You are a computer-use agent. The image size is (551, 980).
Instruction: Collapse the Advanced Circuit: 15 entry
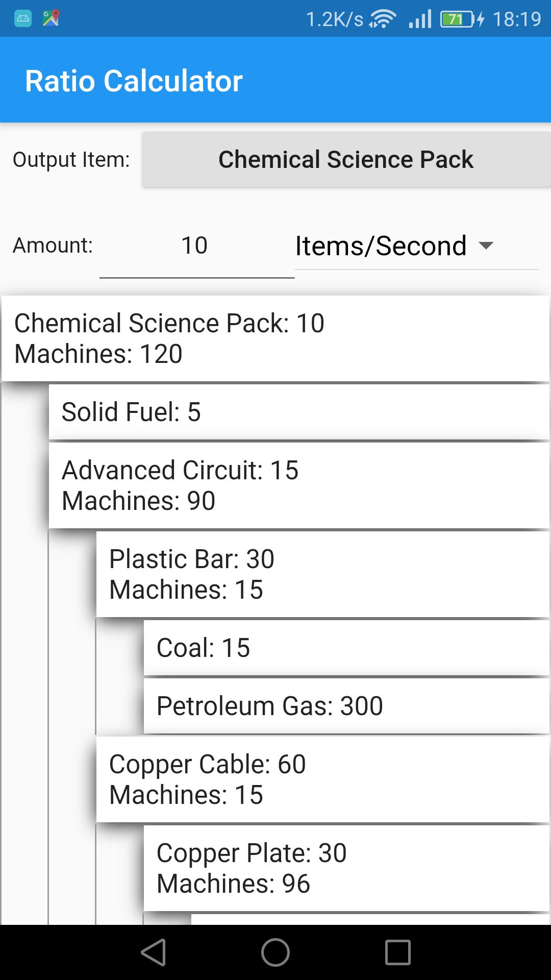[x=299, y=485]
